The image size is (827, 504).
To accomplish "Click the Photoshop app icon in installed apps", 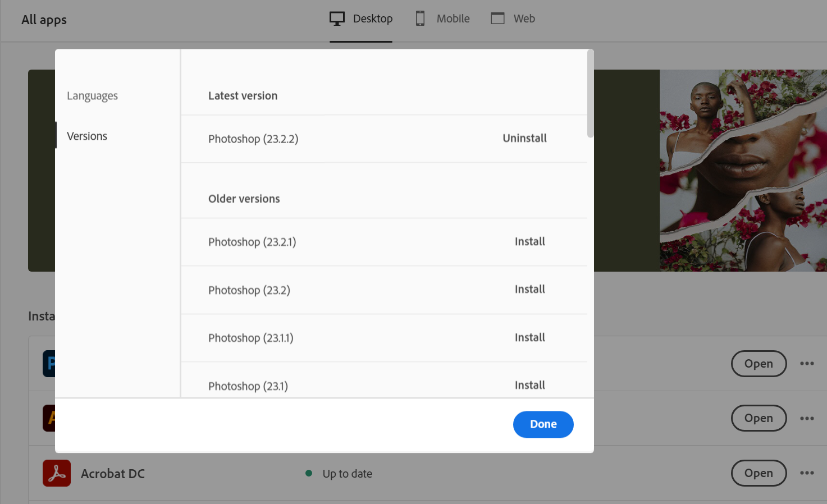I will (x=49, y=363).
